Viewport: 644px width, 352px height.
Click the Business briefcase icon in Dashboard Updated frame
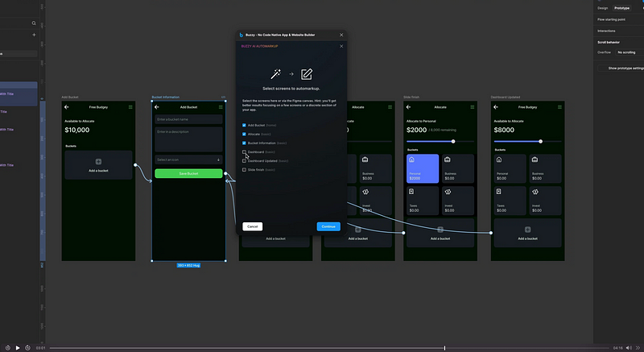(x=535, y=159)
